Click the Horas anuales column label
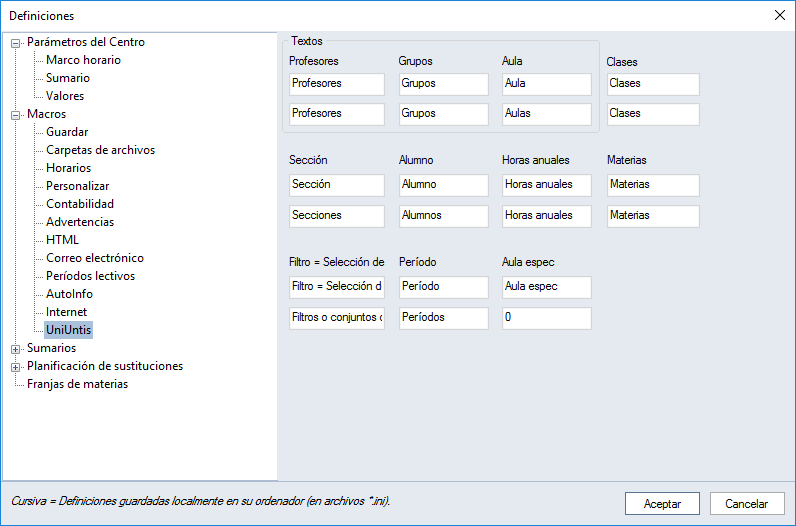796x526 pixels. (536, 160)
